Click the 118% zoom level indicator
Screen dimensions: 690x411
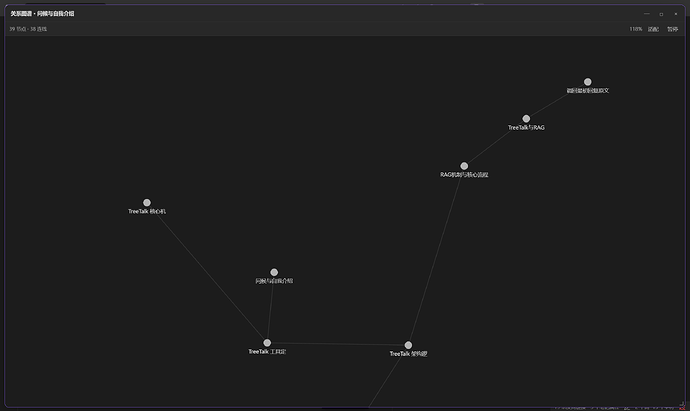point(635,29)
